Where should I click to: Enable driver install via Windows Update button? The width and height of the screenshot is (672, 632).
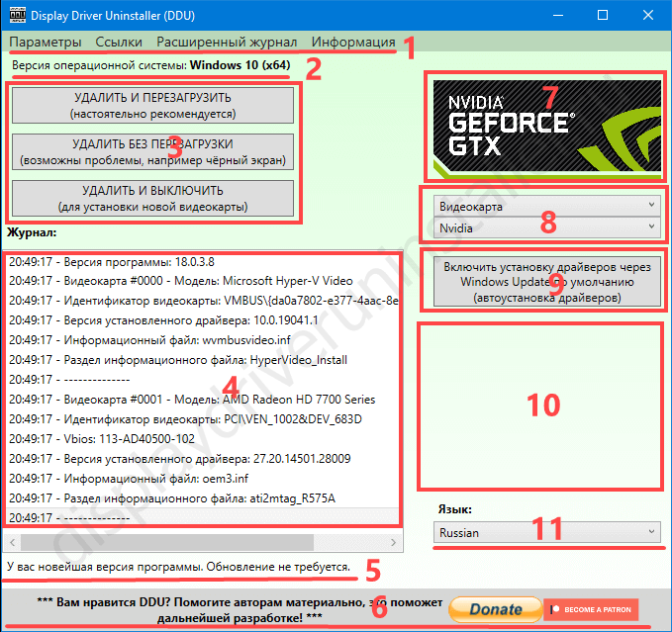click(547, 281)
